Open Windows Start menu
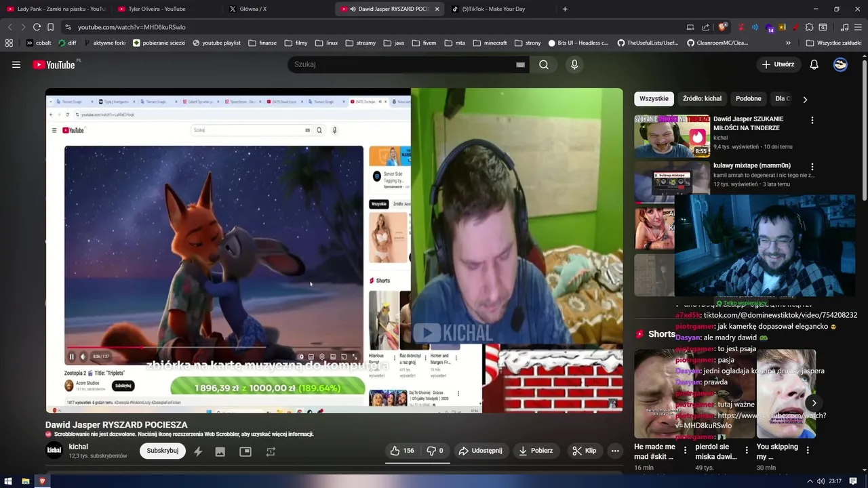Viewport: 868px width, 488px height. pyautogui.click(x=8, y=481)
